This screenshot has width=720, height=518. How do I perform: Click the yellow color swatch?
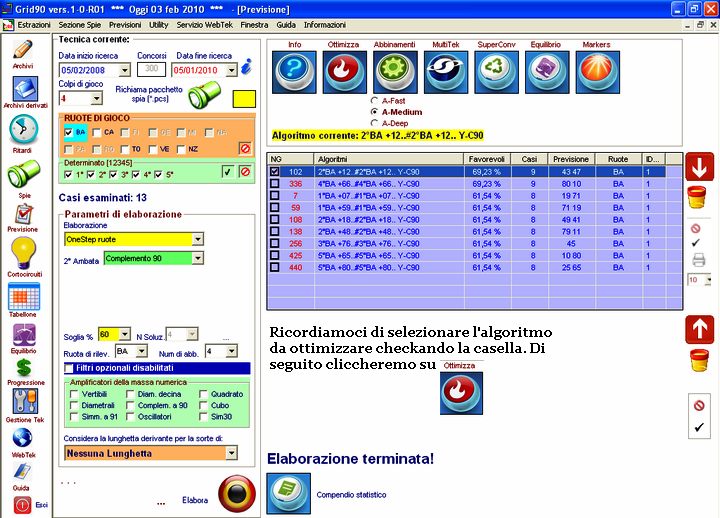click(x=244, y=100)
